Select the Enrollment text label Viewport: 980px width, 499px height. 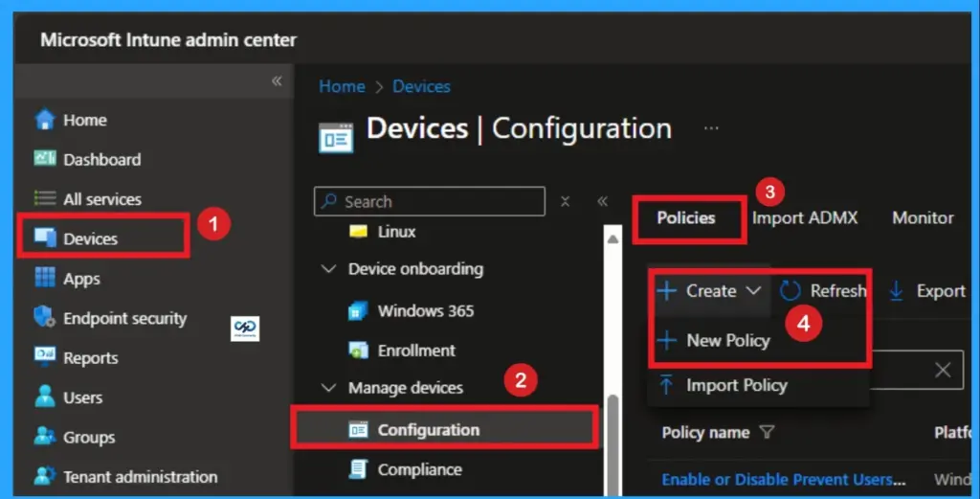point(416,351)
